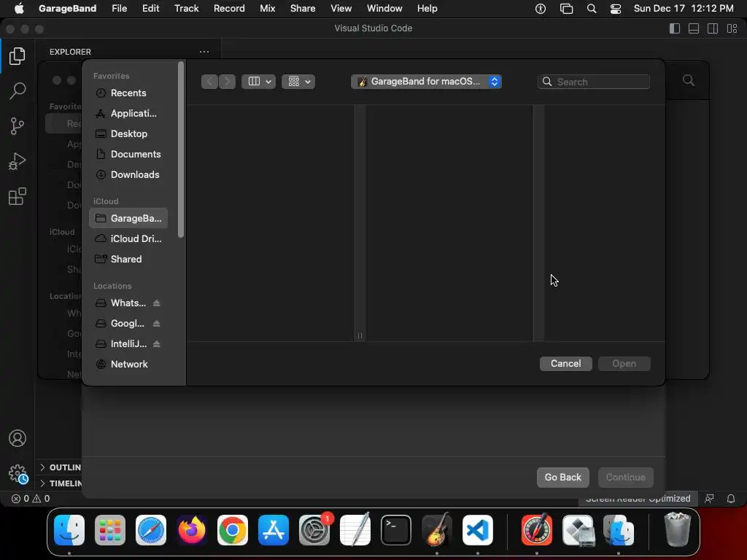
Task: Click the Cancel button in file dialog
Action: pos(566,364)
